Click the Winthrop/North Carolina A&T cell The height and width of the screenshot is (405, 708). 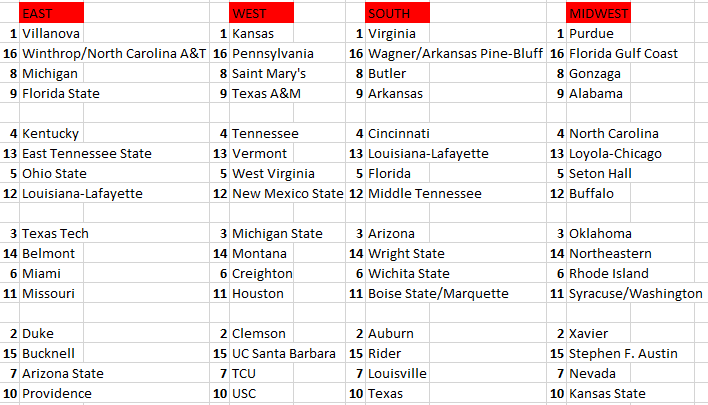coord(114,53)
